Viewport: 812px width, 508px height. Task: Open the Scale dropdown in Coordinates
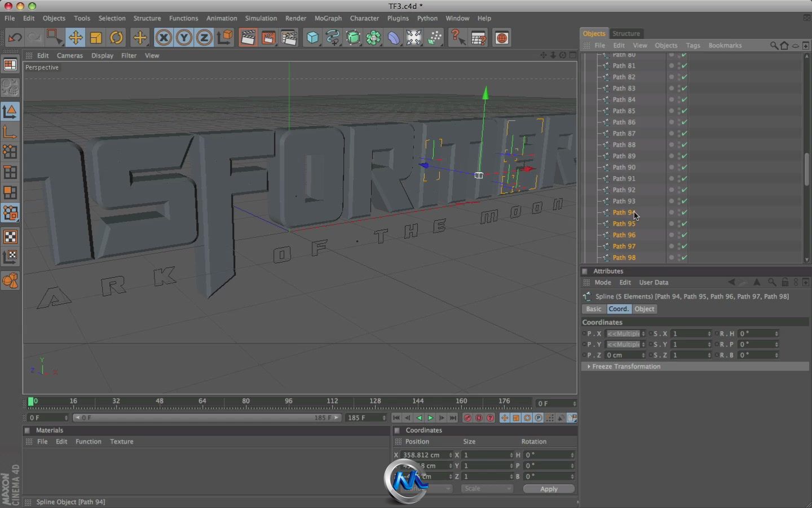click(487, 489)
